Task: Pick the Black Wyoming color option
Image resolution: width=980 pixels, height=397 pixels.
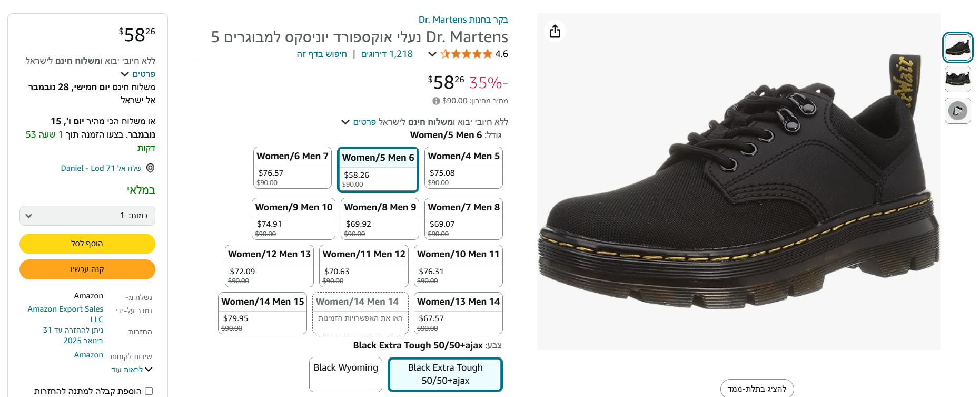Action: point(345,374)
